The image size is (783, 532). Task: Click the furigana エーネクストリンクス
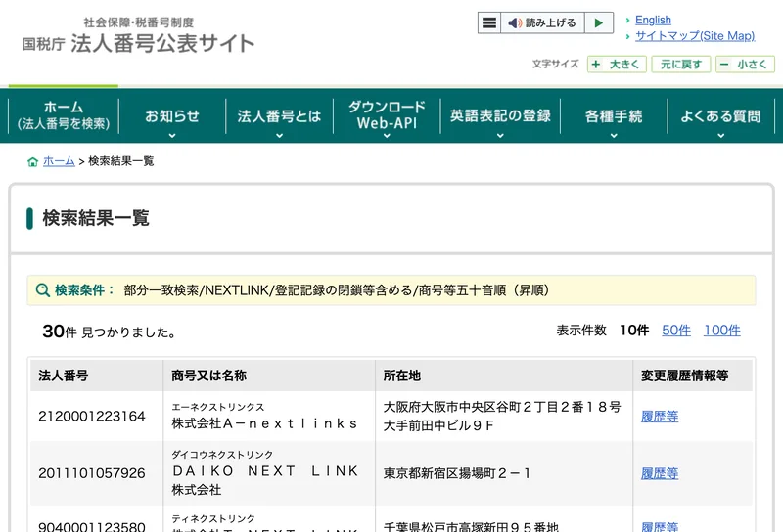click(218, 407)
